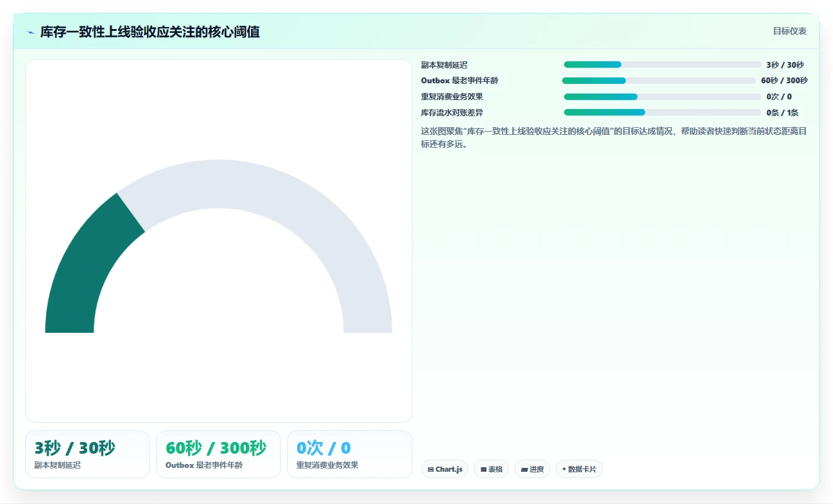Click the 3秒 / 30秒 data card
Viewport: 833px width, 504px height.
[x=87, y=454]
